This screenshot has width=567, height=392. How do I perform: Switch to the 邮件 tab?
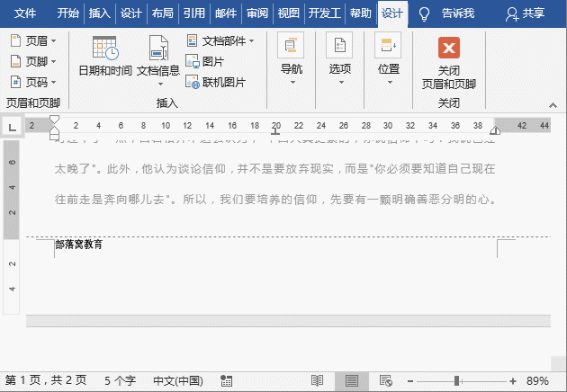pyautogui.click(x=226, y=13)
